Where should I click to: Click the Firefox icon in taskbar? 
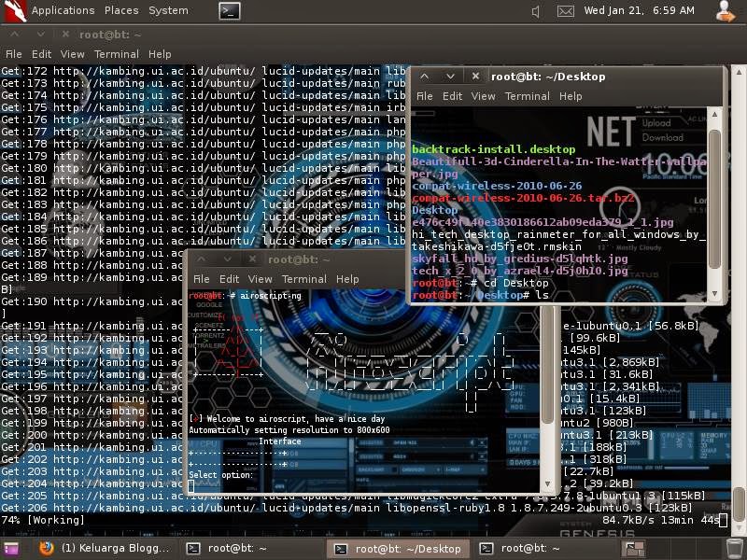pyautogui.click(x=46, y=548)
